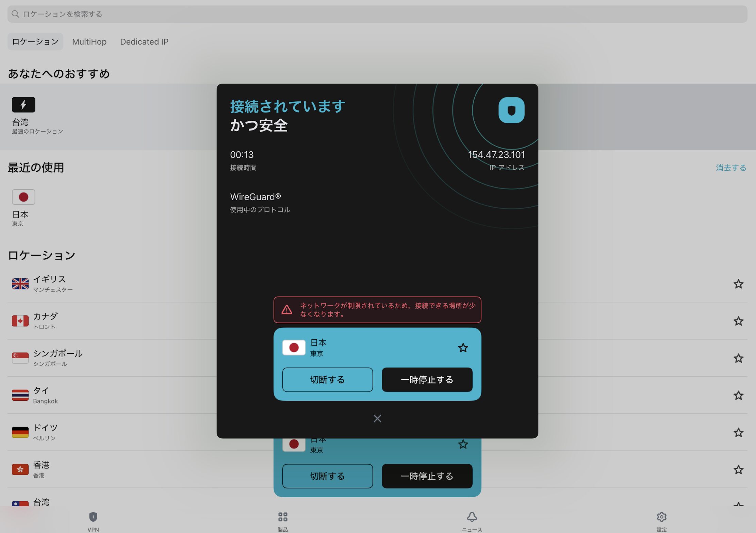Star the カナダ location as favorite
Image resolution: width=756 pixels, height=533 pixels.
pos(739,321)
